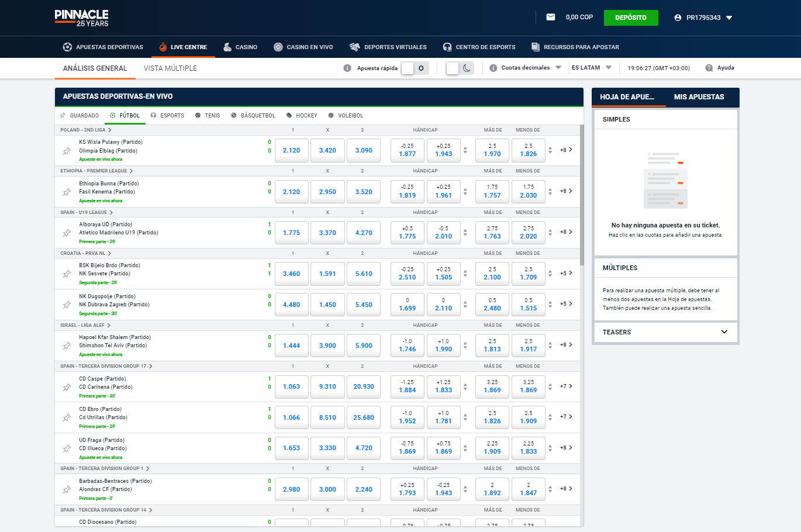
Task: Toggle dark mode moon switch
Action: point(460,68)
